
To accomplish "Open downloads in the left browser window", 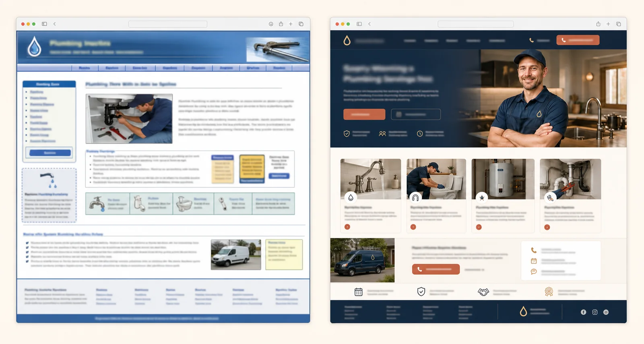I will (271, 24).
